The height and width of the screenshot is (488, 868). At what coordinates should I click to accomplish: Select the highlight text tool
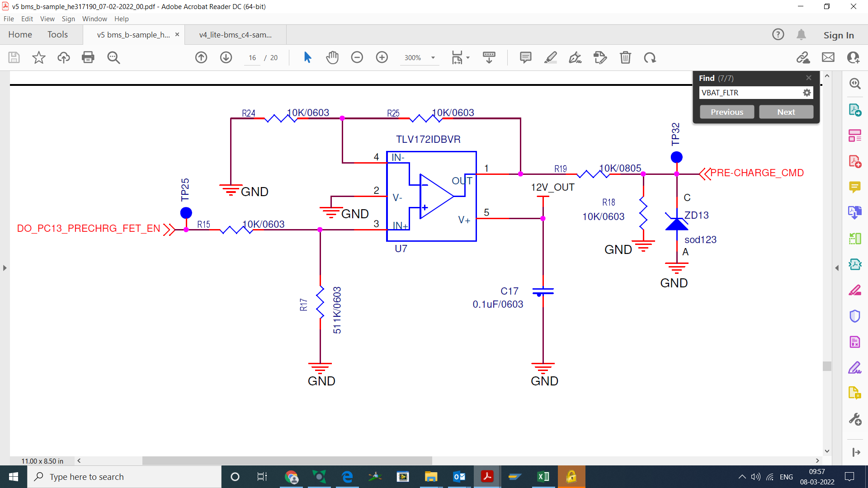(x=550, y=57)
